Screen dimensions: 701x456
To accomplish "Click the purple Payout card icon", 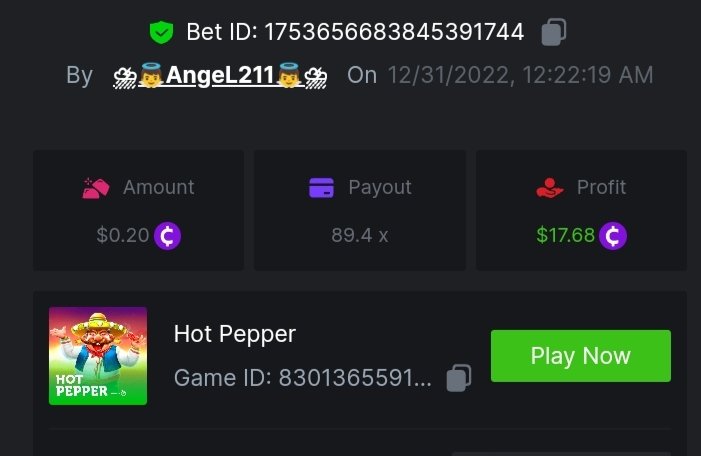I will tap(321, 188).
